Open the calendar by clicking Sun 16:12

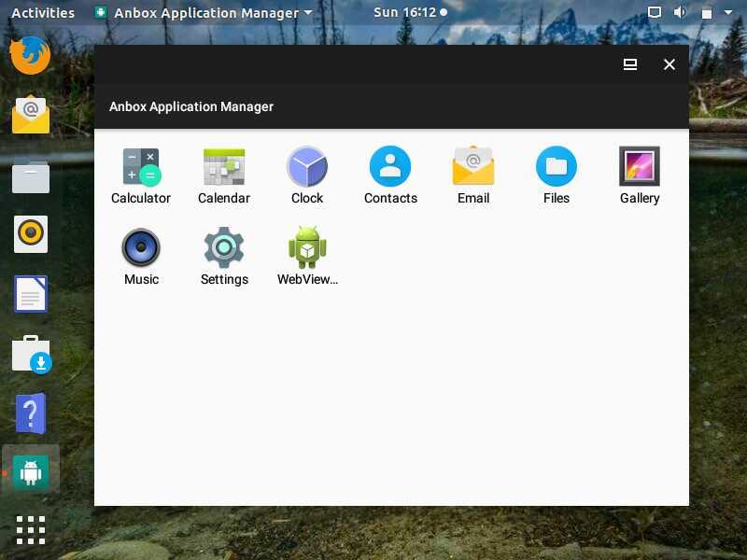(x=408, y=12)
